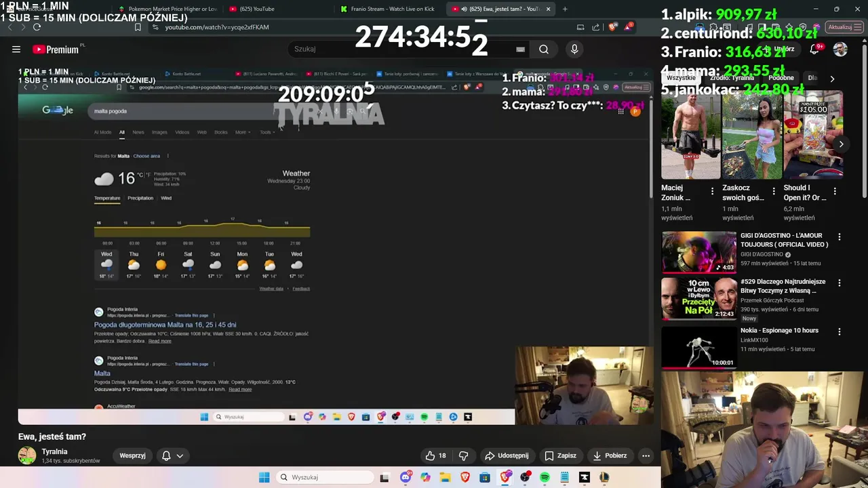Screen dimensions: 868x488
Task: Select the Podobne filter chip
Action: coord(781,78)
